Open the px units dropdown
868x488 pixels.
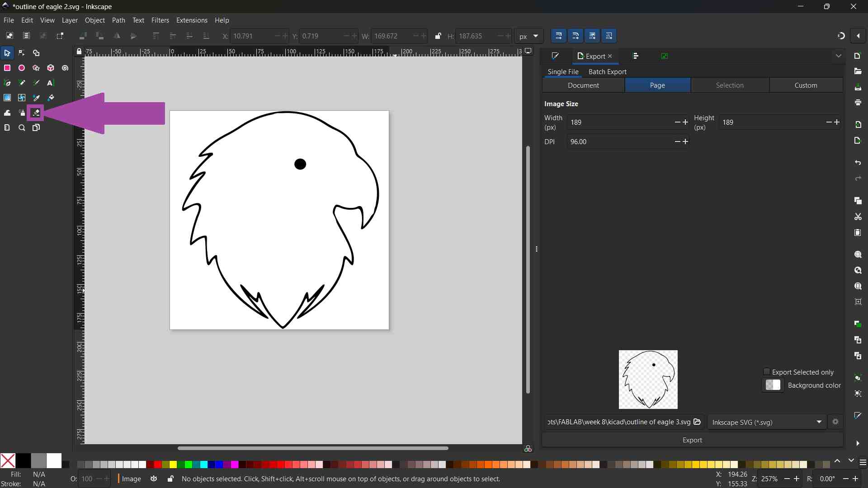[x=528, y=36]
